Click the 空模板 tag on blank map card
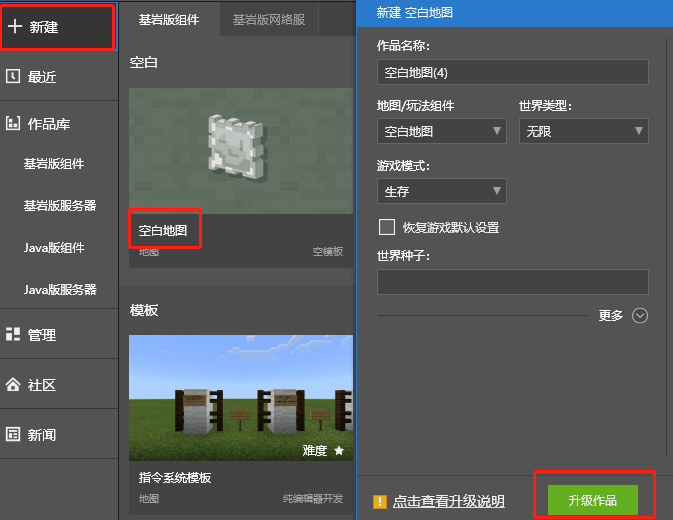The image size is (673, 520). coord(328,251)
